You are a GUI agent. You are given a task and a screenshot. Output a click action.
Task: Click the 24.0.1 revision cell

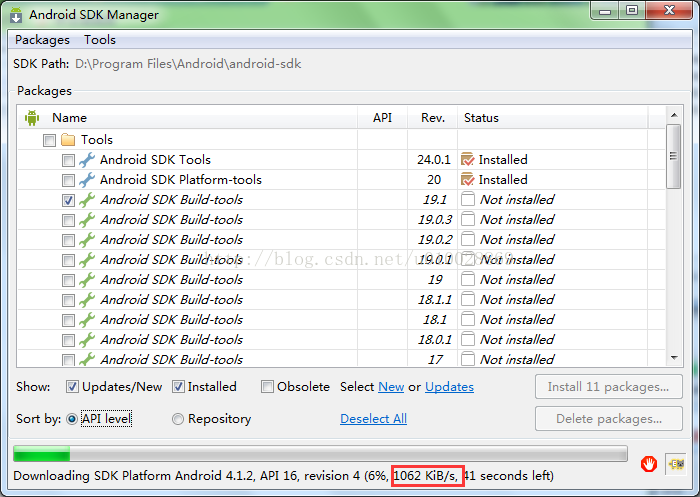click(433, 159)
